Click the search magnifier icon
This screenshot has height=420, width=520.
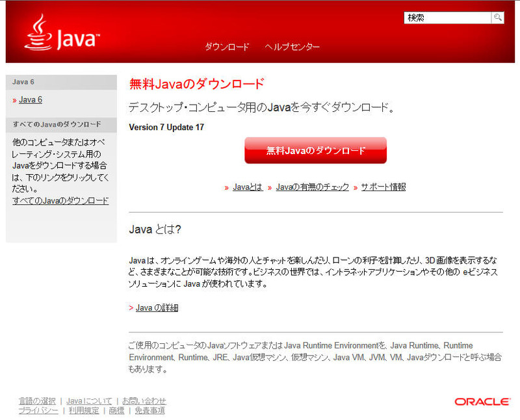point(497,18)
